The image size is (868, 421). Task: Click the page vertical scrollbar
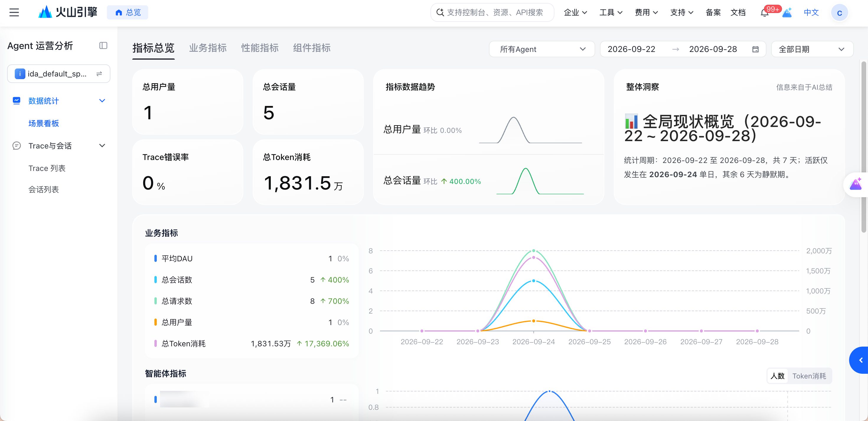click(x=864, y=147)
